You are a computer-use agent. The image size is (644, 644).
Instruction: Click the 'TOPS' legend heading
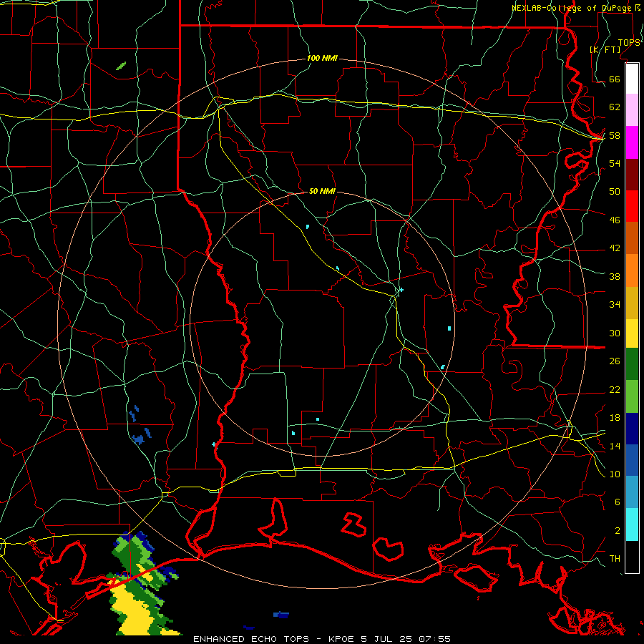[629, 43]
